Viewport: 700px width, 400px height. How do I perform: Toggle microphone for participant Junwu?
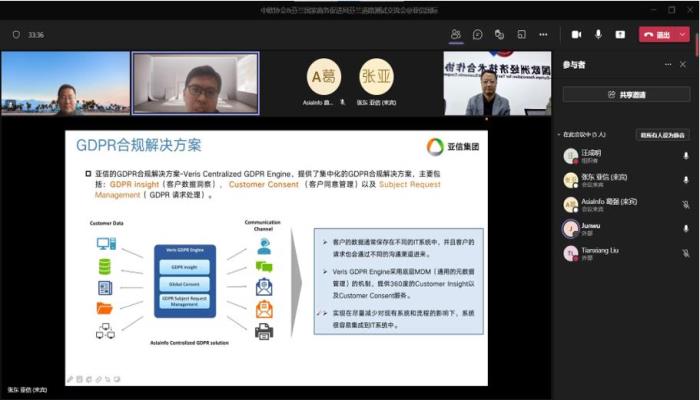click(x=685, y=229)
